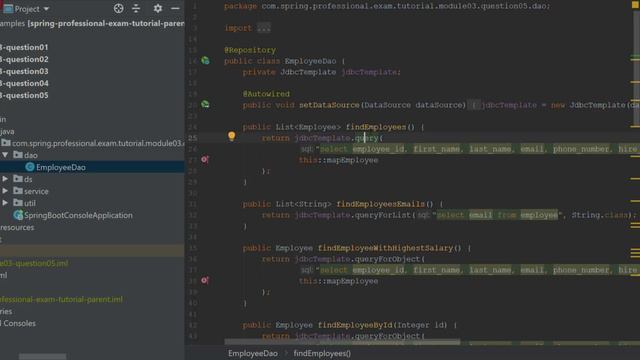The width and height of the screenshot is (640, 360).
Task: Hide the Project panel with minus icon
Action: (175, 8)
